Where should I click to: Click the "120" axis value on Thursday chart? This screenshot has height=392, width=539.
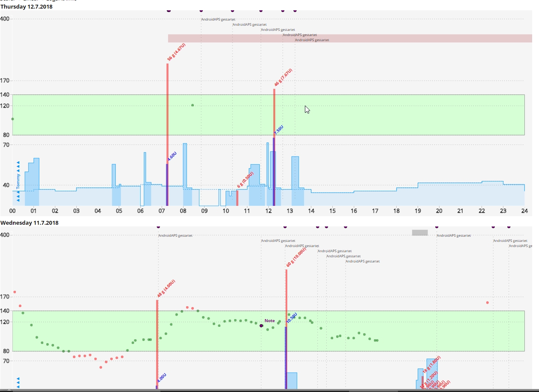[5, 106]
